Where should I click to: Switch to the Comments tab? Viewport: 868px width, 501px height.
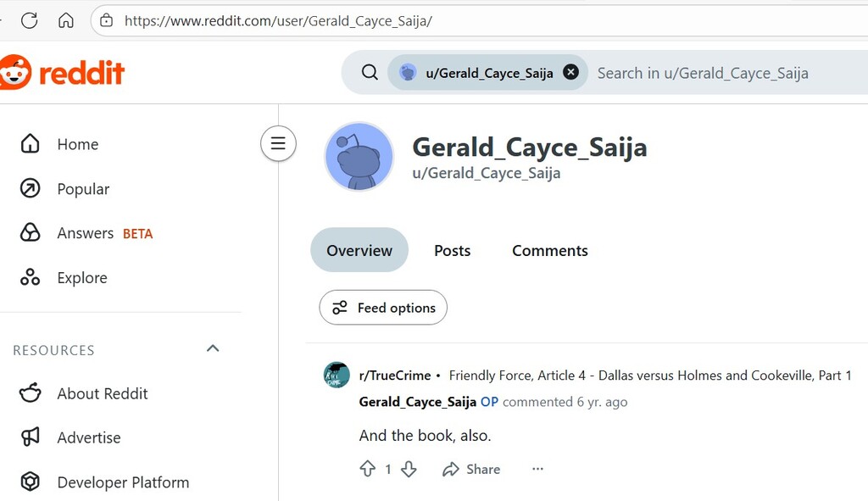point(549,251)
